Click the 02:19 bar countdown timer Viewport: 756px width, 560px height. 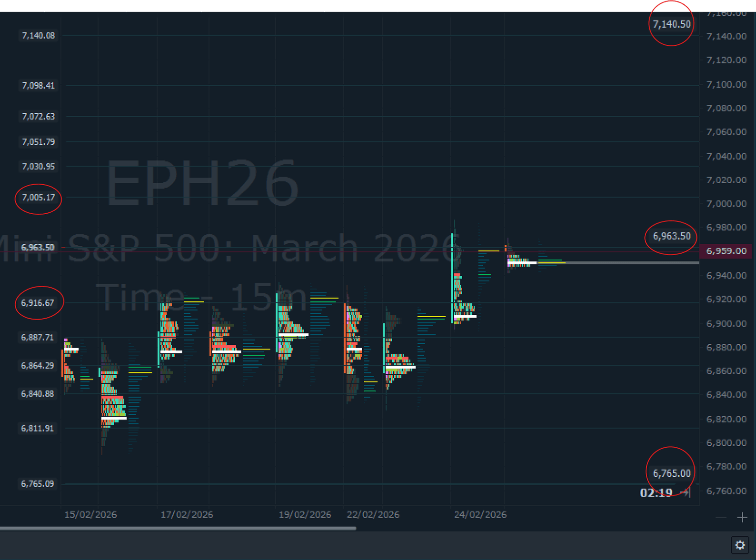(656, 493)
